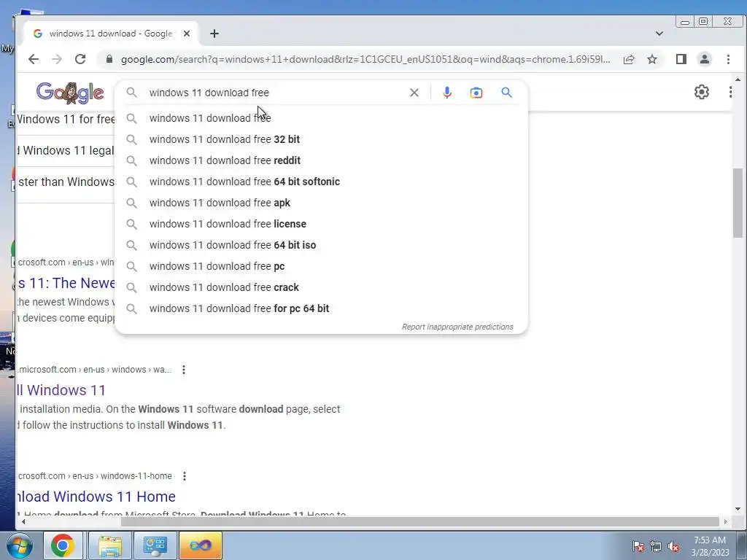747x560 pixels.
Task: Click 'Report inappropriate predictions' link
Action: coord(457,327)
